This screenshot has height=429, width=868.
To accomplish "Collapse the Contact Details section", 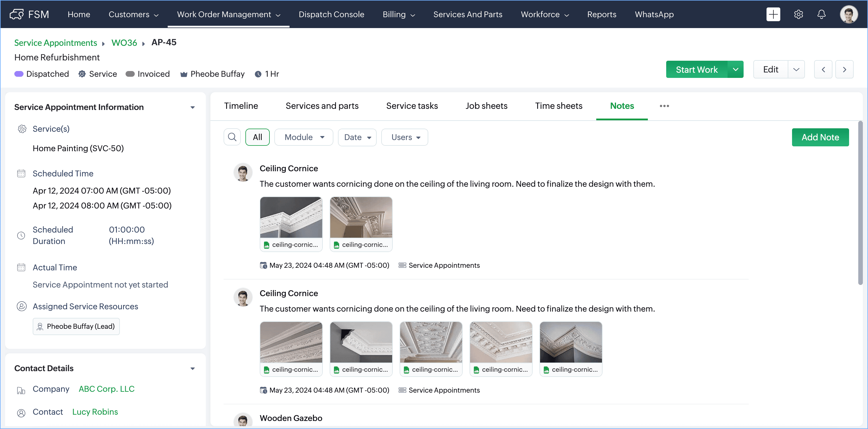I will tap(192, 368).
